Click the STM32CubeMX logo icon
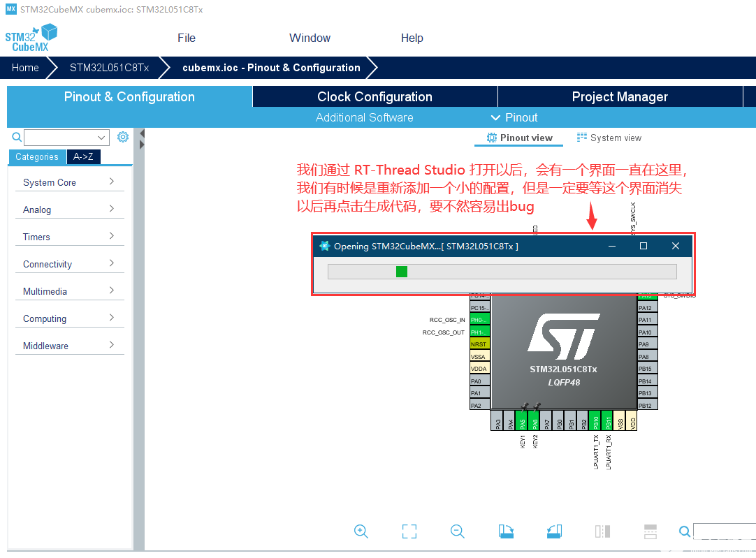This screenshot has height=558, width=756. tap(31, 38)
